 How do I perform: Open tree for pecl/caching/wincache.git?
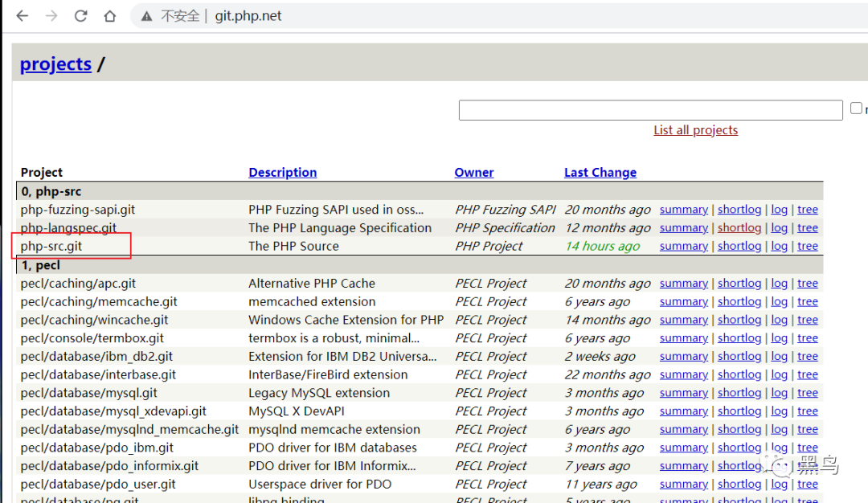(807, 320)
